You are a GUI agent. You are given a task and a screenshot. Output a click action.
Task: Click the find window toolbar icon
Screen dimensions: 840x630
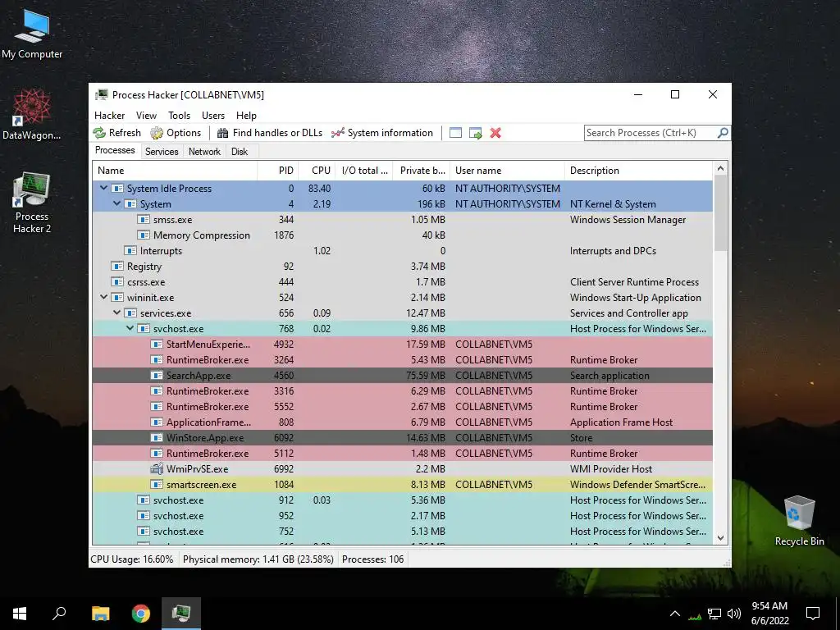point(455,133)
